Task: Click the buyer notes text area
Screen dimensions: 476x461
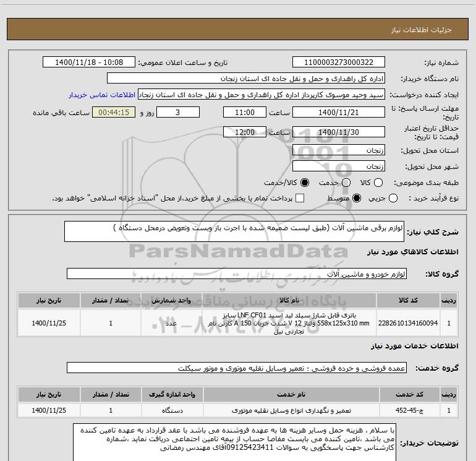Action: [234, 442]
